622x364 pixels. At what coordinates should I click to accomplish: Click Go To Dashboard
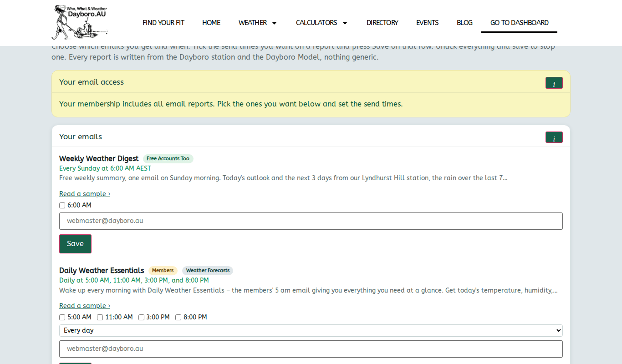click(520, 23)
